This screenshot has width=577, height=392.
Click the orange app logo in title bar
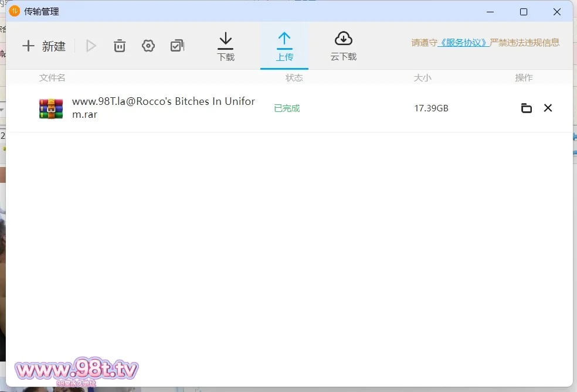[14, 12]
